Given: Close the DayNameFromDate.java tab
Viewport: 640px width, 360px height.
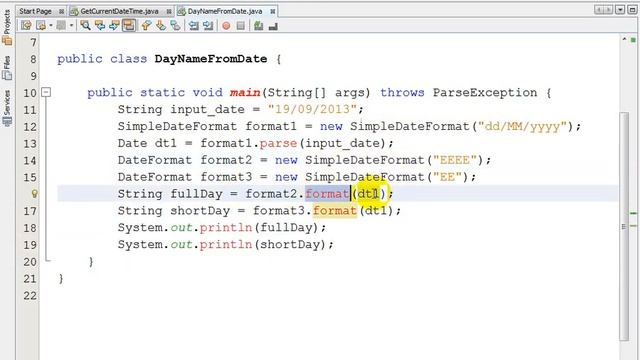Looking at the screenshot, I should tap(272, 11).
